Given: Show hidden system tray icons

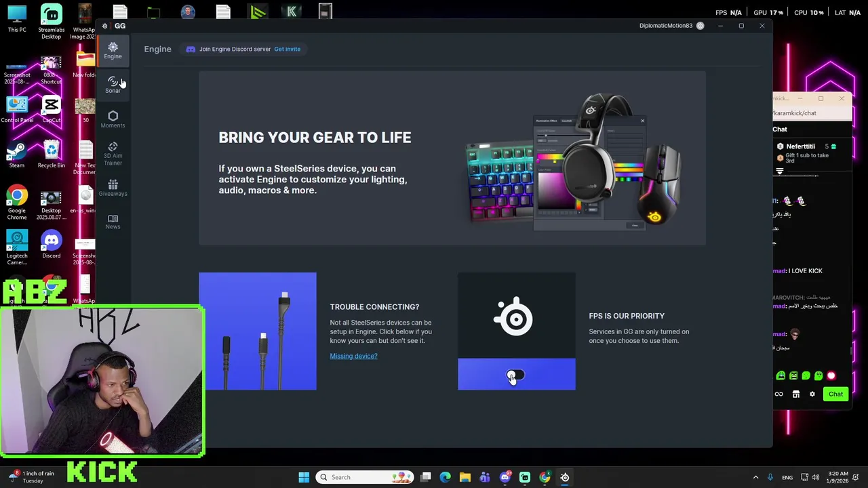Looking at the screenshot, I should [755, 477].
